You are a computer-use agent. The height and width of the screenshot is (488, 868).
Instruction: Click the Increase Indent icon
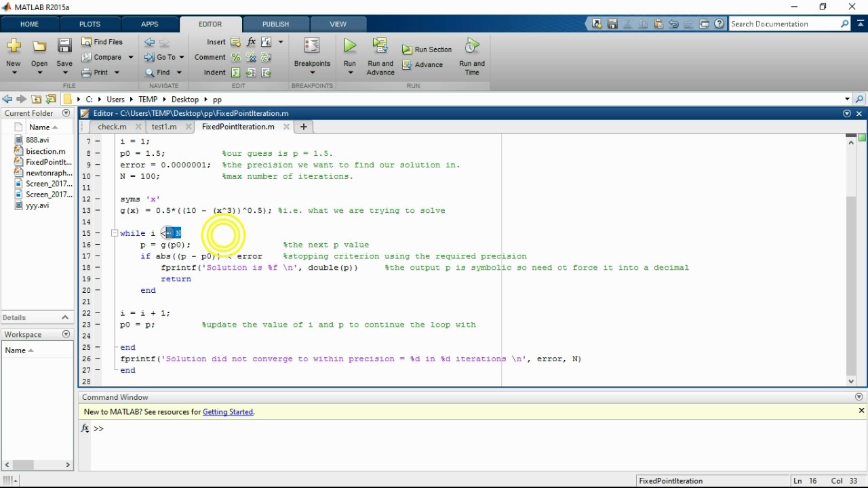(251, 73)
